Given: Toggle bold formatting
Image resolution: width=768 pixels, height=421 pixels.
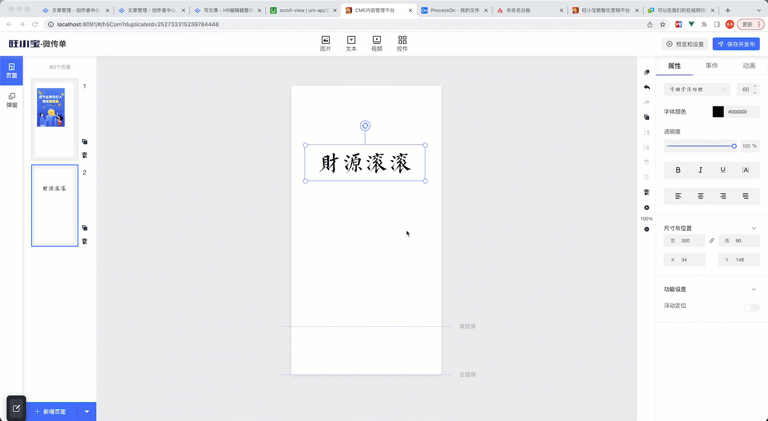Looking at the screenshot, I should [x=678, y=170].
